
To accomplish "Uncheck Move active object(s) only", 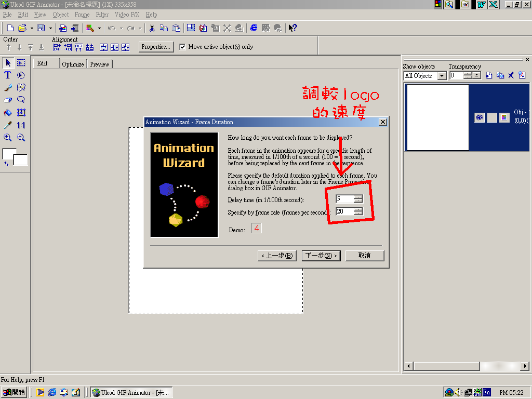I will pos(182,47).
